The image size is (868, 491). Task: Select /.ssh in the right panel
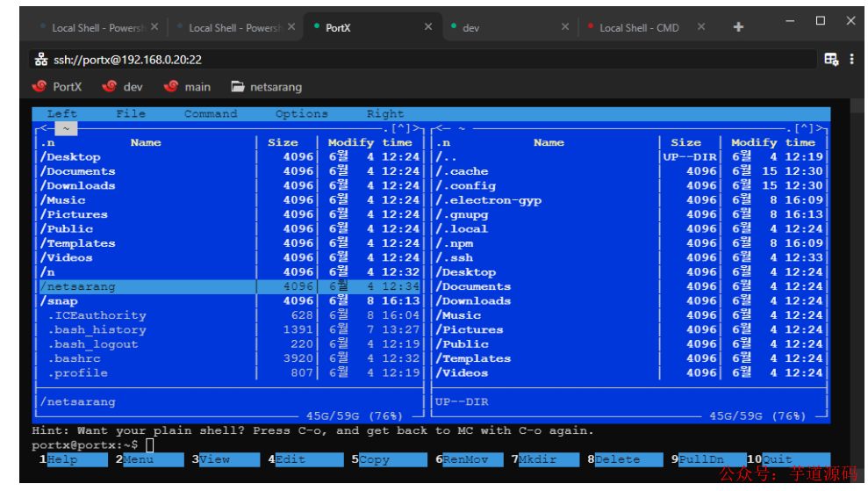tap(629, 257)
